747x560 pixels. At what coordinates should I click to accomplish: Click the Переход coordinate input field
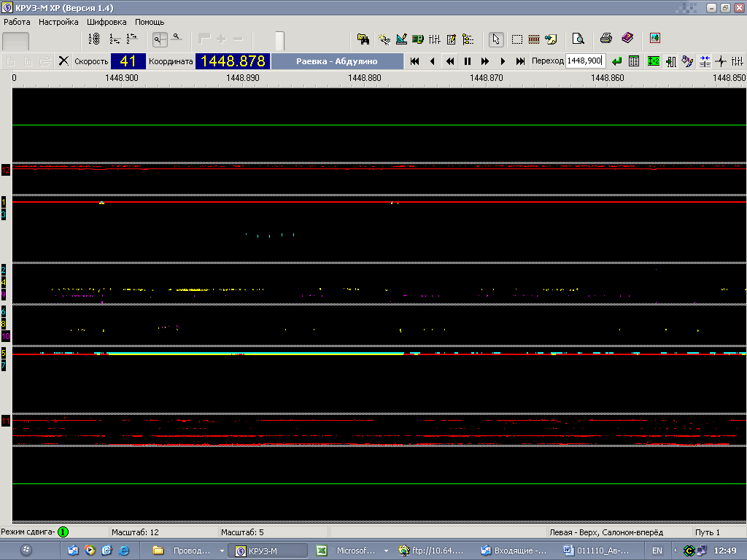pos(585,61)
